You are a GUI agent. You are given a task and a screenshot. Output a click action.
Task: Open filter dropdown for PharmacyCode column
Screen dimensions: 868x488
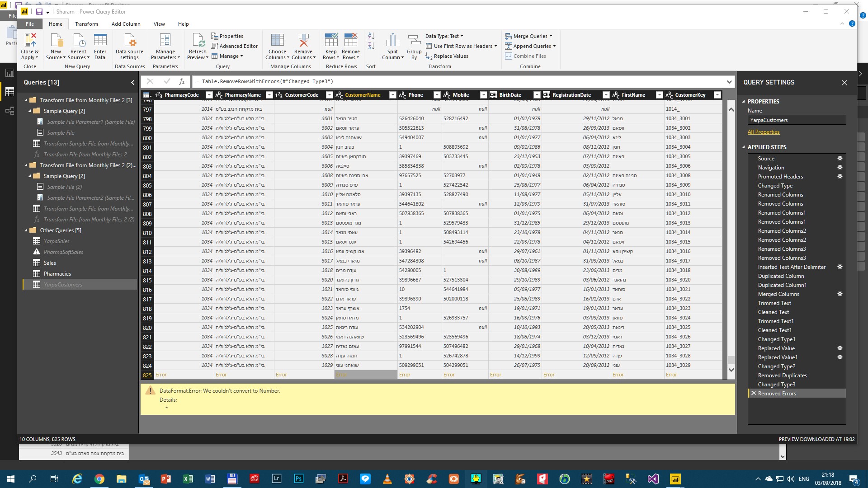(x=209, y=95)
